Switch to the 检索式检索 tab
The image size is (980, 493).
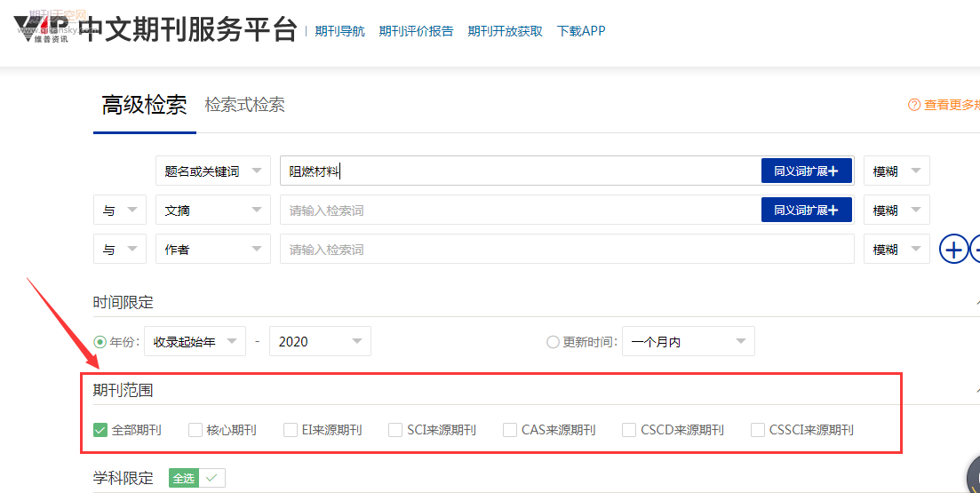244,105
